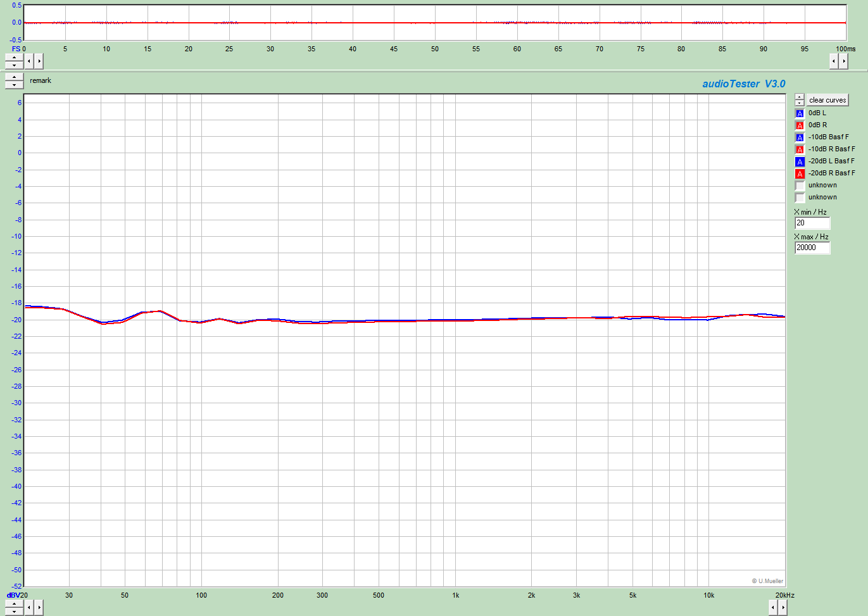Click the left arrow under FS 0 label
This screenshot has height=616, width=868.
coord(29,61)
